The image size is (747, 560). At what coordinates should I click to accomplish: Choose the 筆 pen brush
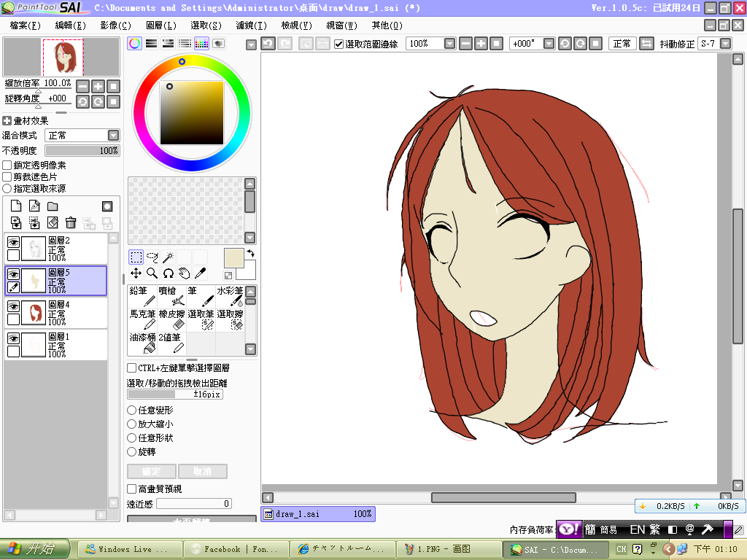pyautogui.click(x=201, y=296)
